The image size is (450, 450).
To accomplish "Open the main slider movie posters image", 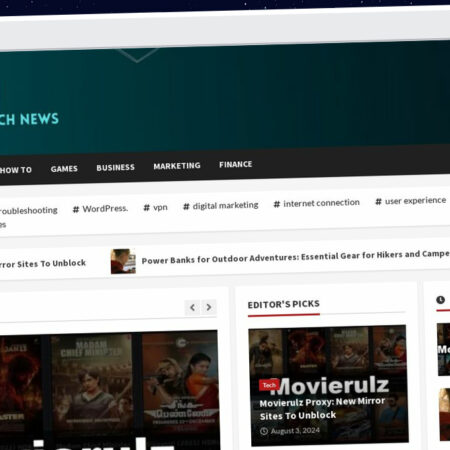I will point(109,391).
